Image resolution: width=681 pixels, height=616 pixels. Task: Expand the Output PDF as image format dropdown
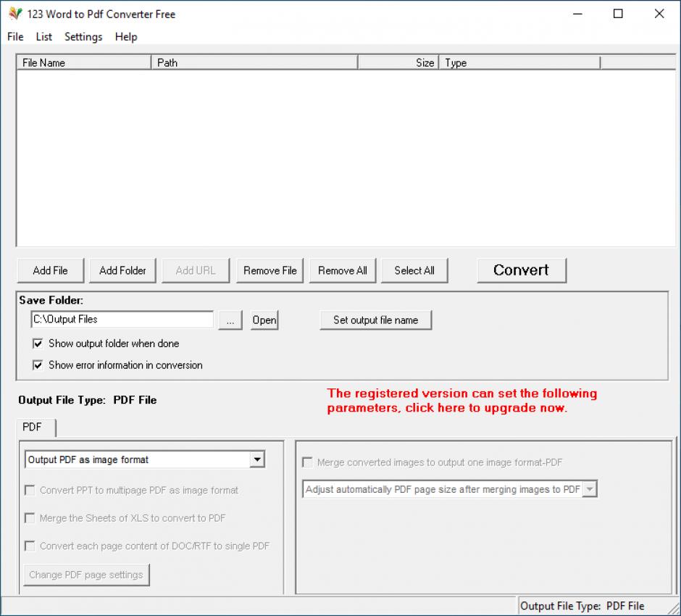(257, 459)
